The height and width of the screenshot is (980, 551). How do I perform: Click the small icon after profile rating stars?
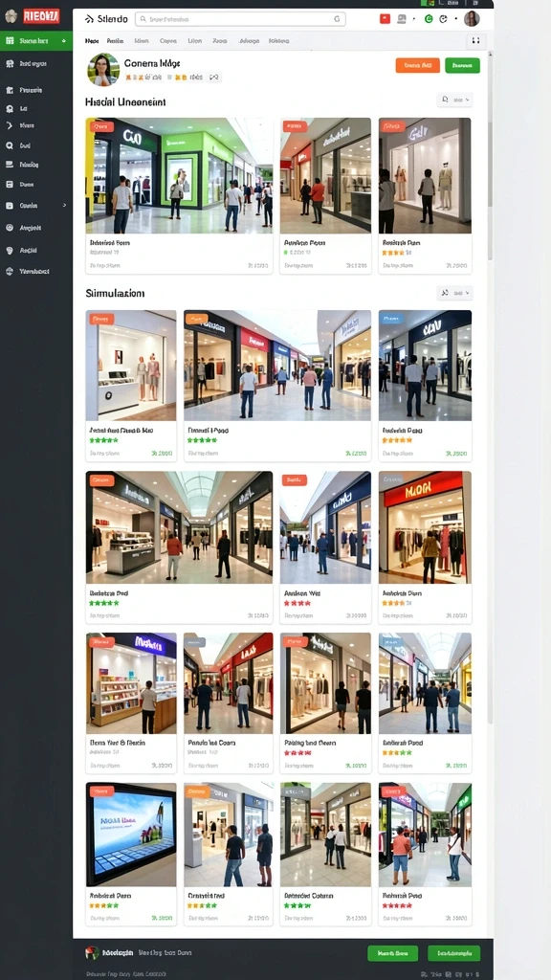point(214,78)
